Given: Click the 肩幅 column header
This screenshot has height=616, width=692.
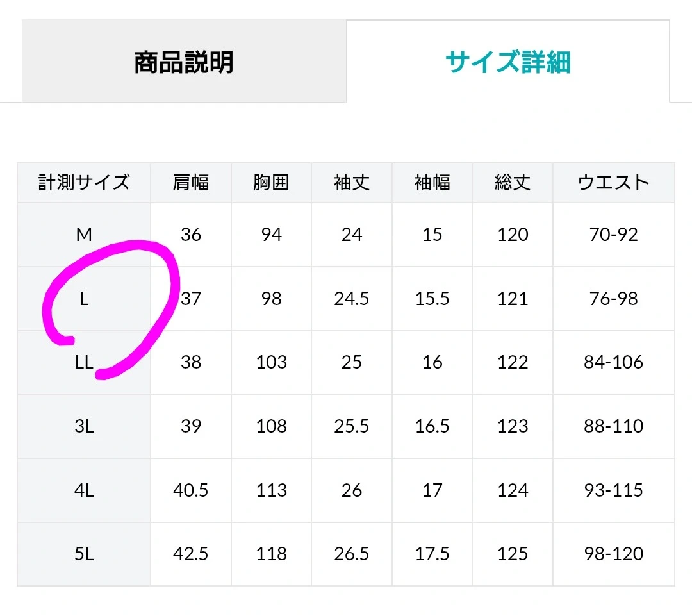Looking at the screenshot, I should point(191,183).
